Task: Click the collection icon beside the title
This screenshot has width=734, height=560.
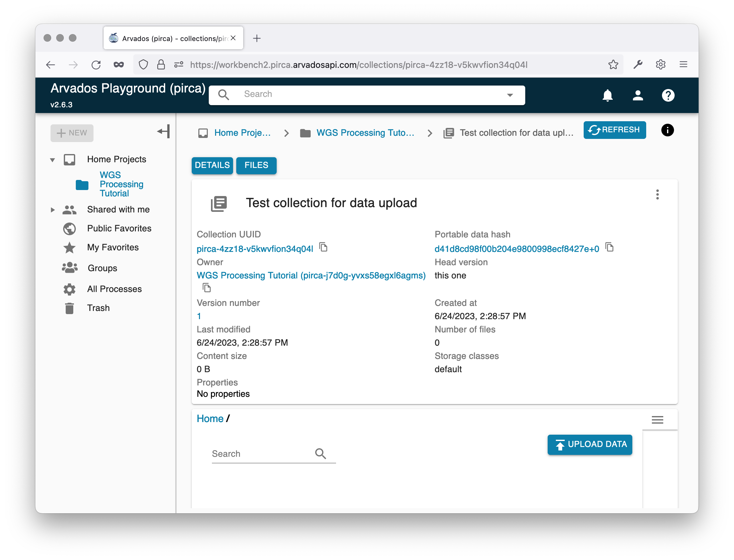Action: click(x=219, y=203)
